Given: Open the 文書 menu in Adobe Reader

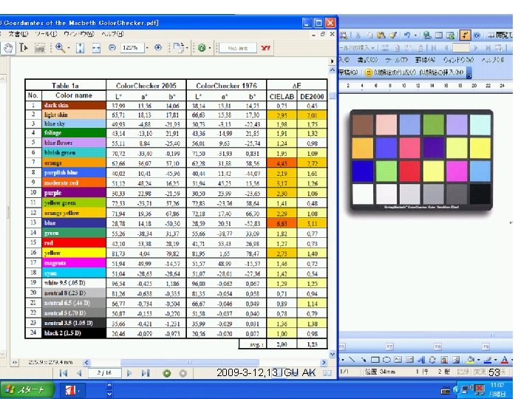Looking at the screenshot, I should pos(18,34).
